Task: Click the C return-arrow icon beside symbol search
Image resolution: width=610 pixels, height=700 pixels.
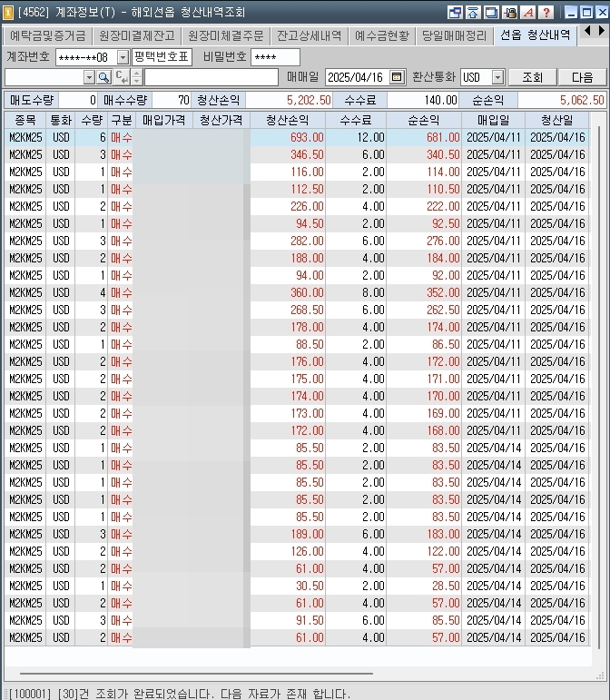Action: (122, 78)
